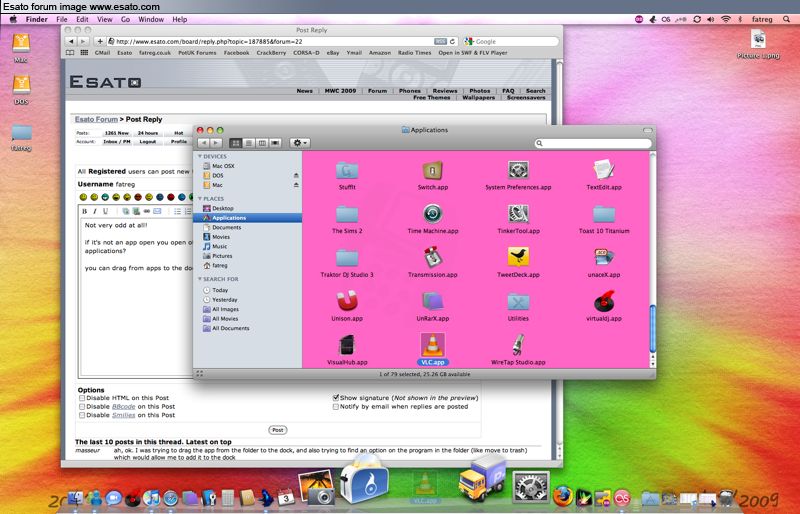
Task: Select the Traktor DJ Studio 3 folder
Action: 347,258
